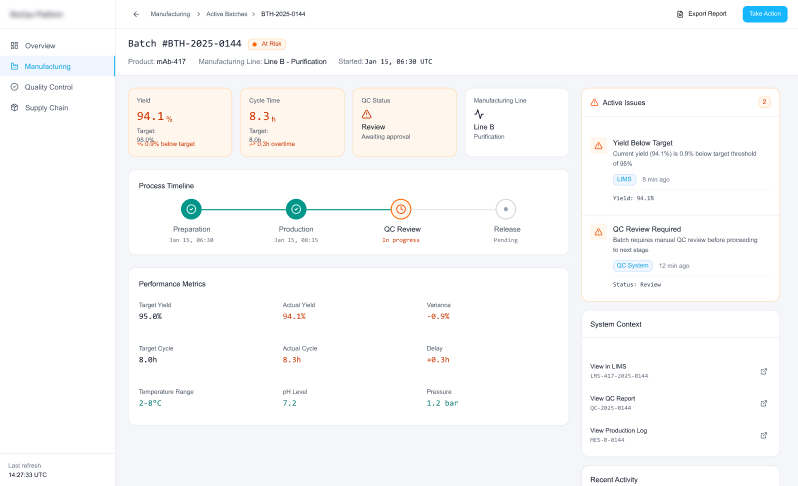Click the Active Issues count badge

764,102
